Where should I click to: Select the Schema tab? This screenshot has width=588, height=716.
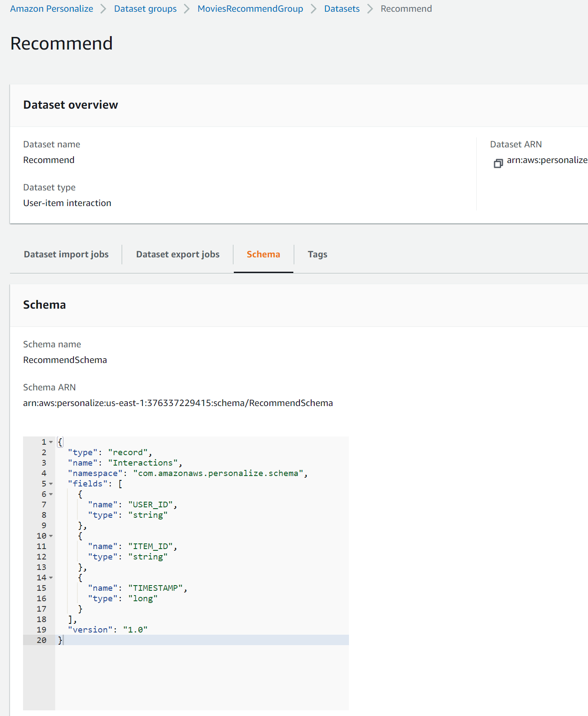click(x=263, y=254)
